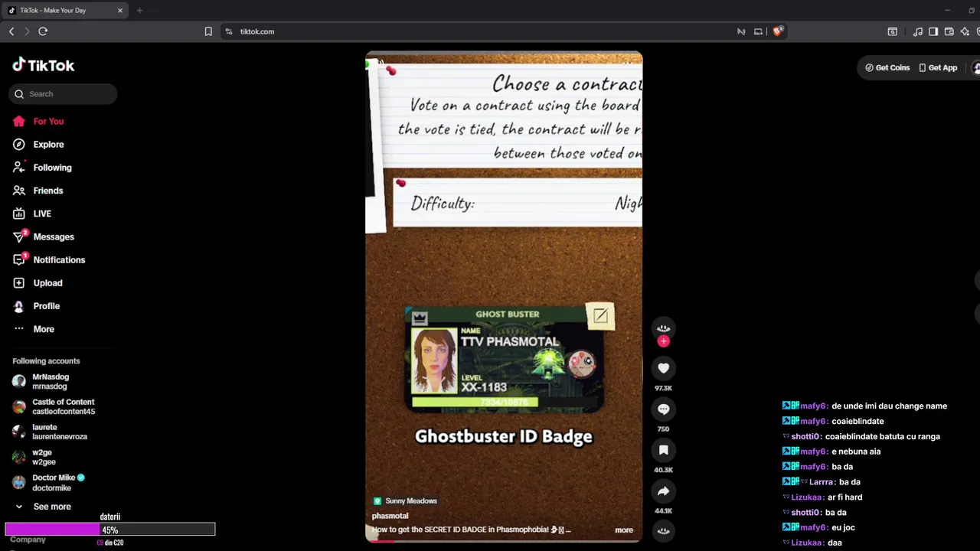Open the creator avatar above the follow badge

pos(663,328)
